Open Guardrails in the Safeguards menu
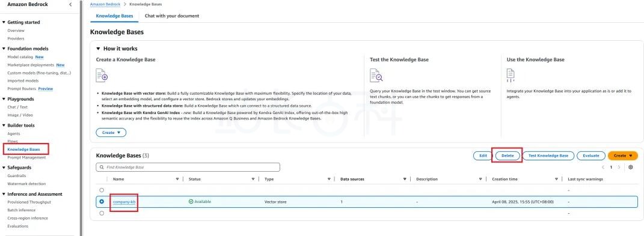The width and height of the screenshot is (644, 236). click(x=16, y=176)
